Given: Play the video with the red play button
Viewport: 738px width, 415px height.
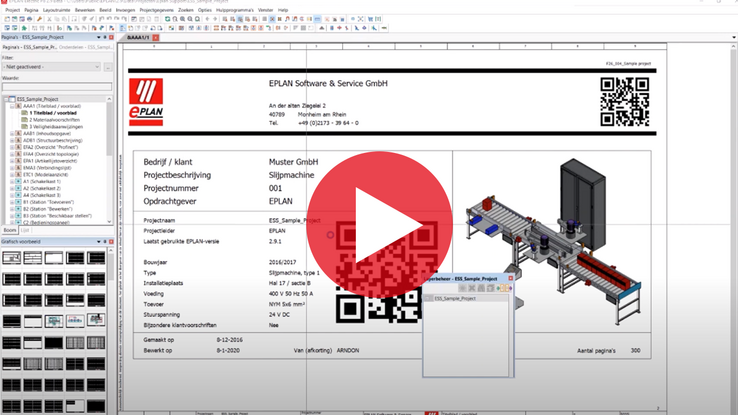Looking at the screenshot, I should coord(379,224).
